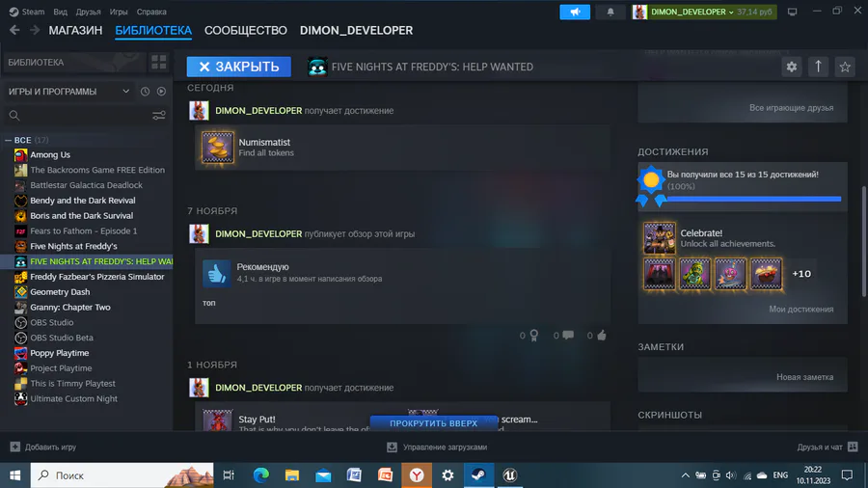Screen dimensions: 868x488
Task: Open Windows Start menu
Action: [14, 475]
